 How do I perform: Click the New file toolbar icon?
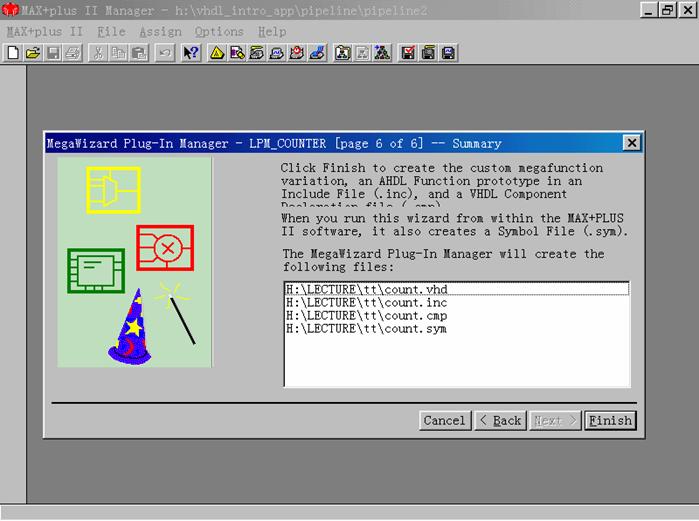12,53
